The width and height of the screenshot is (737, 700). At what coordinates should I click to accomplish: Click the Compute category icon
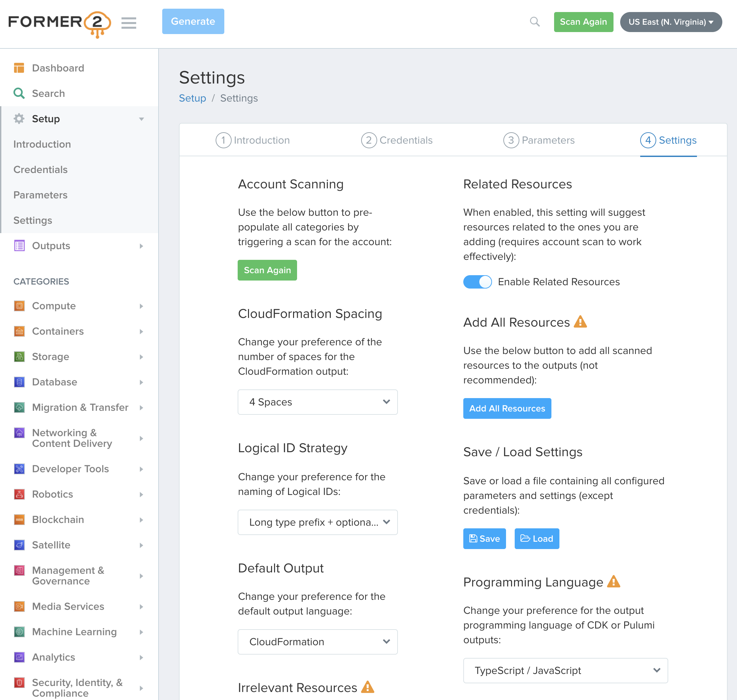tap(19, 306)
